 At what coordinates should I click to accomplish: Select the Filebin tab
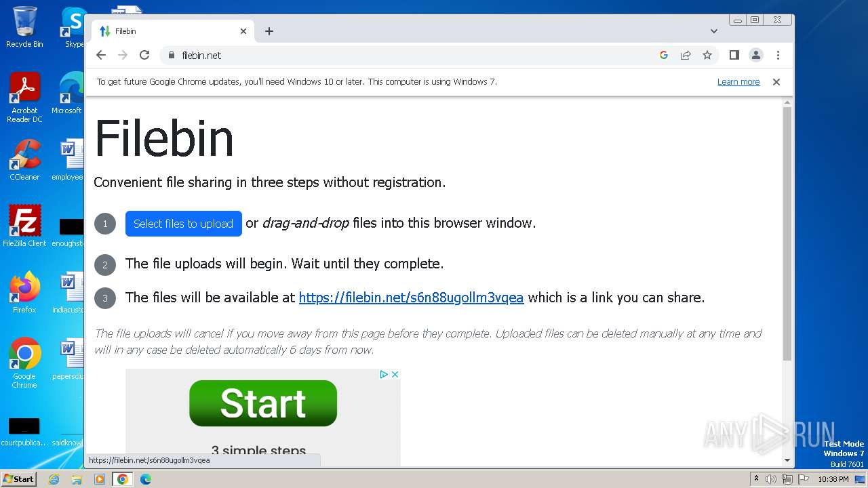[173, 31]
